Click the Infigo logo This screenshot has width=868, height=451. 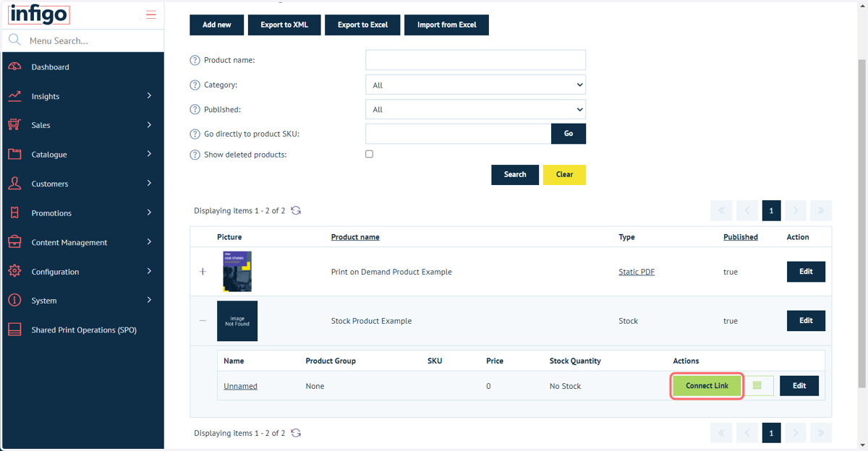[39, 14]
